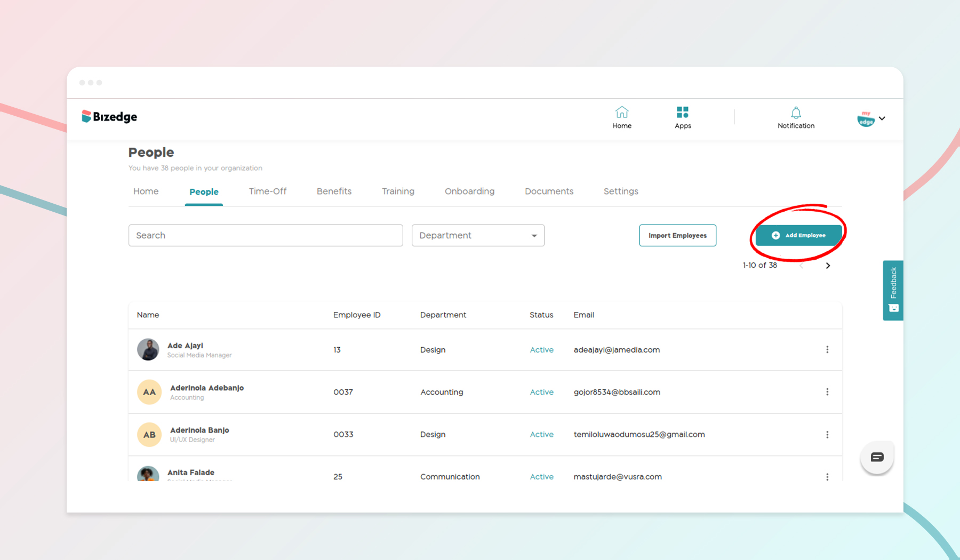
Task: Open the Feedback side tab
Action: [893, 290]
